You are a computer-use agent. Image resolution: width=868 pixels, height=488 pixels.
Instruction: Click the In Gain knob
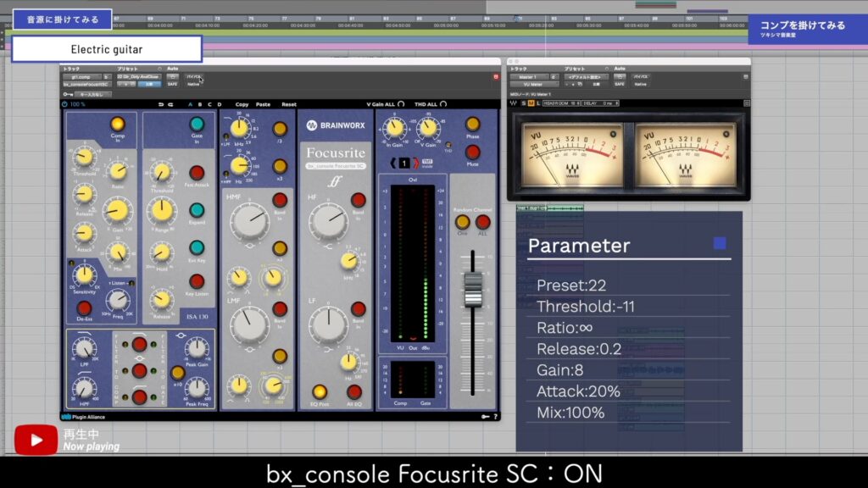pyautogui.click(x=394, y=129)
